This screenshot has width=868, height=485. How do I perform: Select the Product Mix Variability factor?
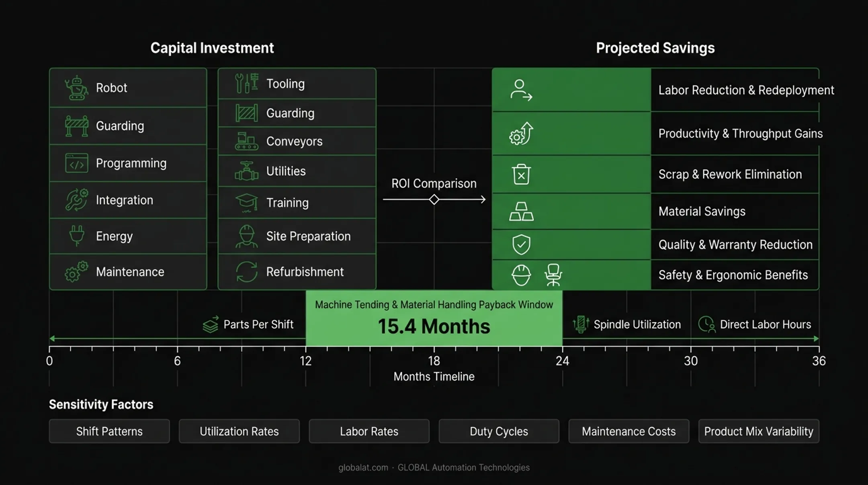759,431
